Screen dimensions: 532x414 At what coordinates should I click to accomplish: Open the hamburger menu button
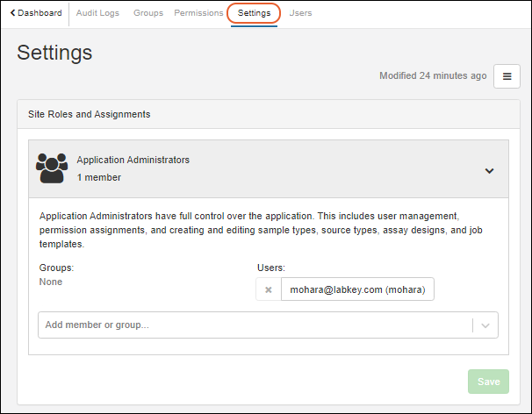pos(507,76)
